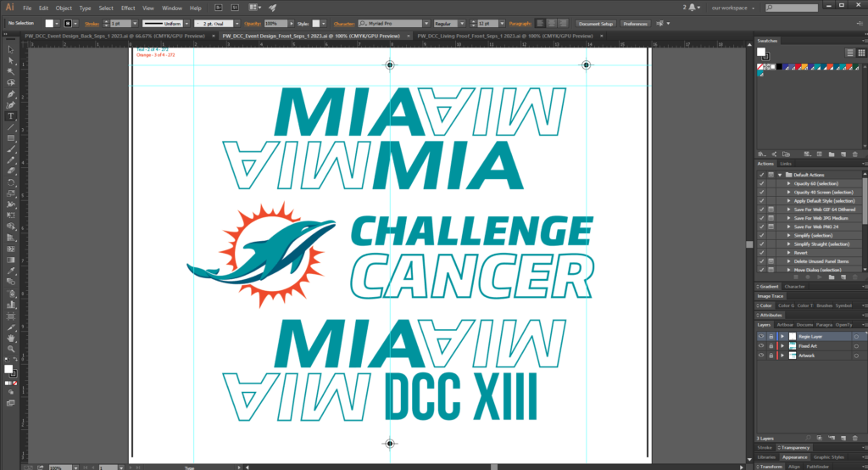
Task: Click the fill color swatch in control bar
Action: click(x=49, y=23)
